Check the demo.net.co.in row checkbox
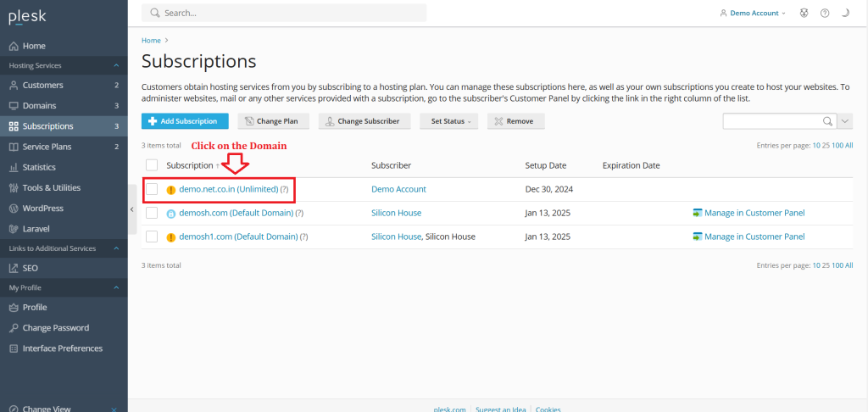Screen dimensions: 868x412 coord(152,189)
